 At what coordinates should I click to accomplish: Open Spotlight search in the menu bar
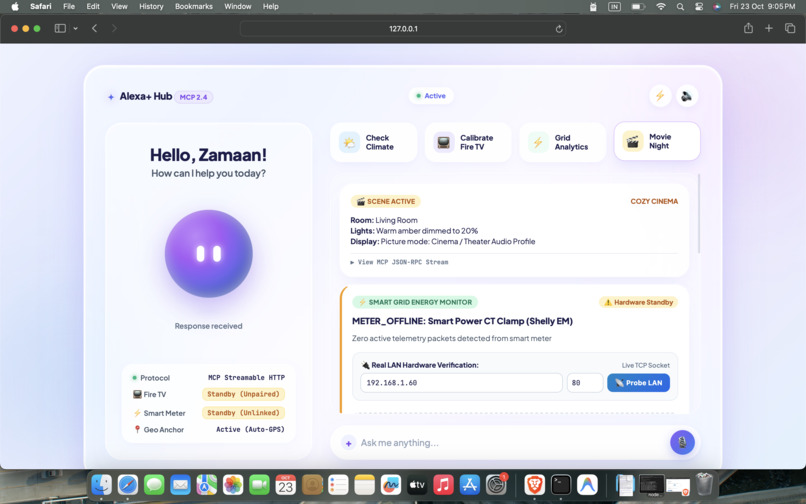point(680,7)
